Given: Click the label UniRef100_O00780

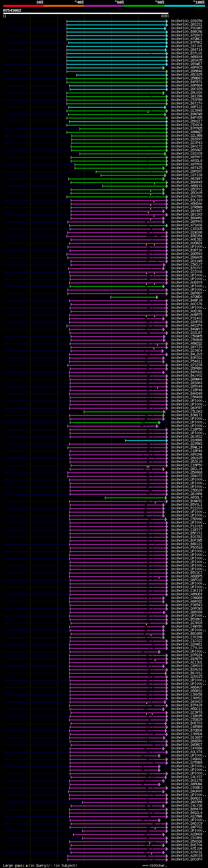Looking at the screenshot, I should (x=187, y=197).
